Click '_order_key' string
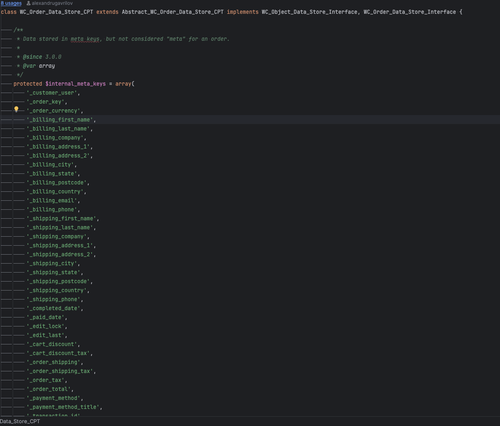 tap(45, 102)
